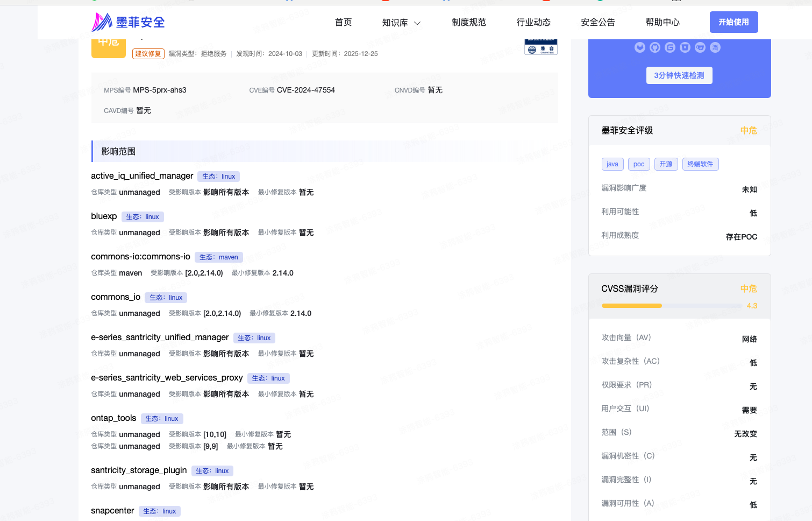Screen dimensions: 812x521
Task: Click 漏洞影响广度 row label
Action: point(624,188)
